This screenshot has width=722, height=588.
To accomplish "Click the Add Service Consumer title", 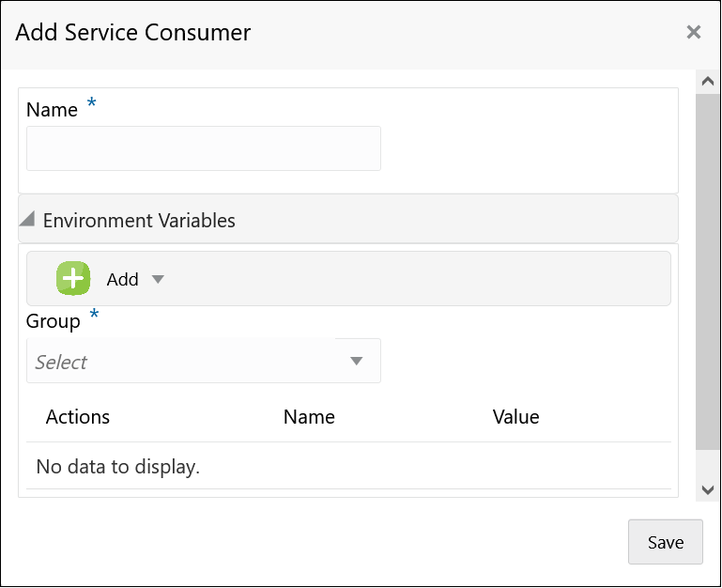I will click(x=133, y=33).
